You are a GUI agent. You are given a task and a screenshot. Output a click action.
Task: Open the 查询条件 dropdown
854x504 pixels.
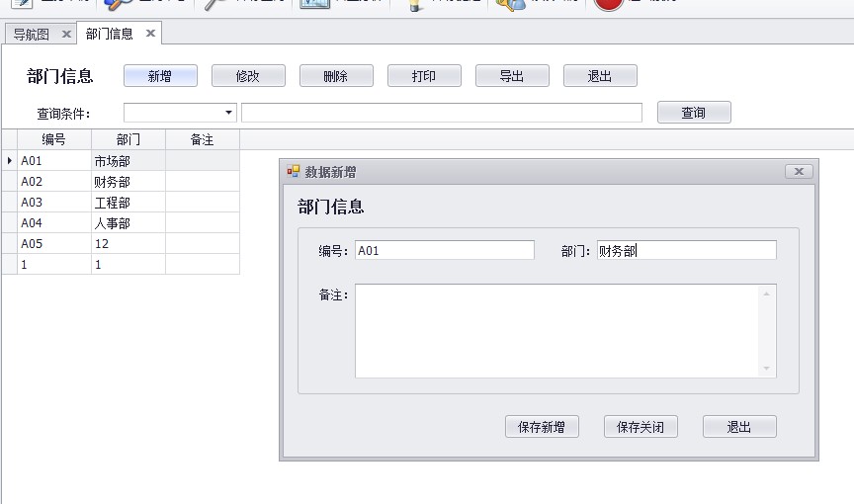228,113
